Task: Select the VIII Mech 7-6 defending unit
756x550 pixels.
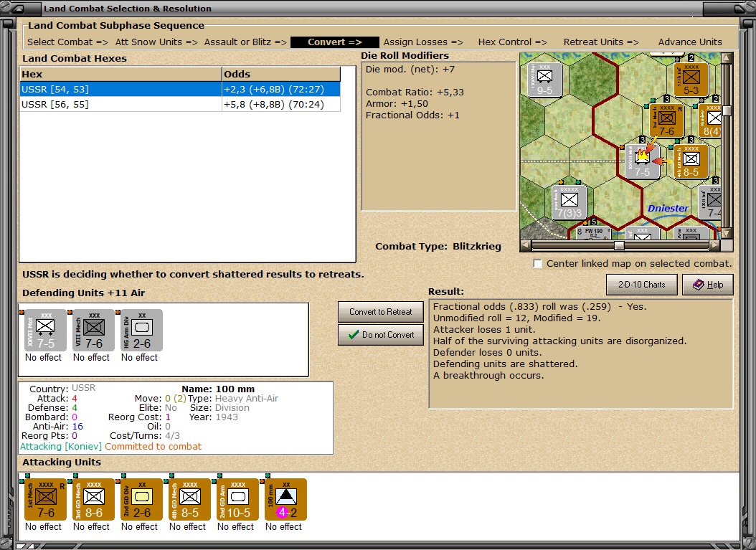Action: (91, 330)
